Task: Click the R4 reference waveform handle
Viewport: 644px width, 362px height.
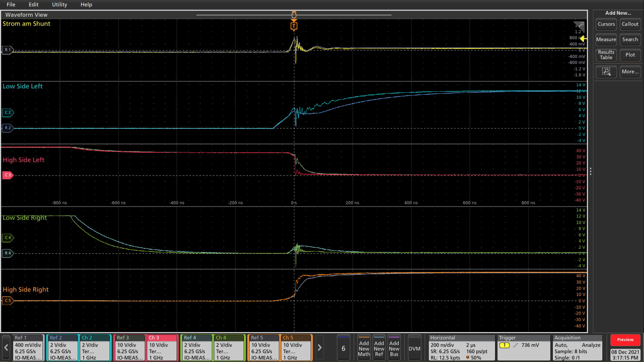Action: click(8, 253)
